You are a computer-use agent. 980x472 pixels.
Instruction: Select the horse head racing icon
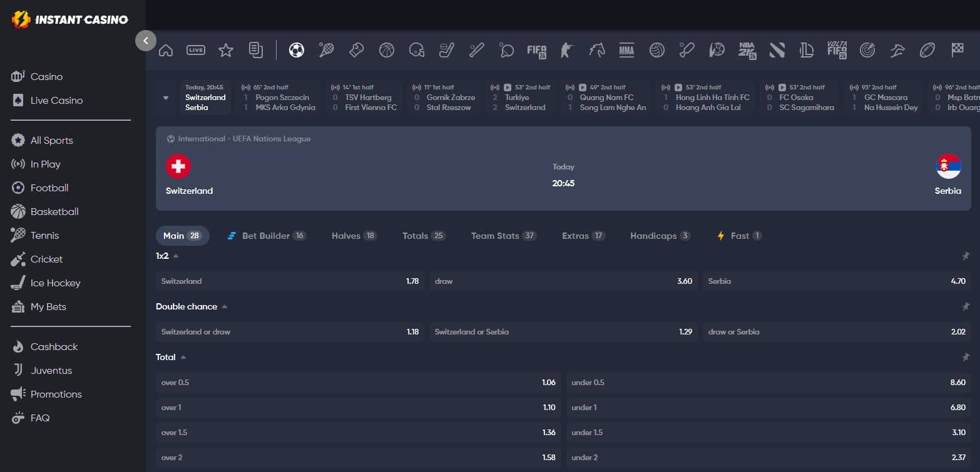pos(597,50)
